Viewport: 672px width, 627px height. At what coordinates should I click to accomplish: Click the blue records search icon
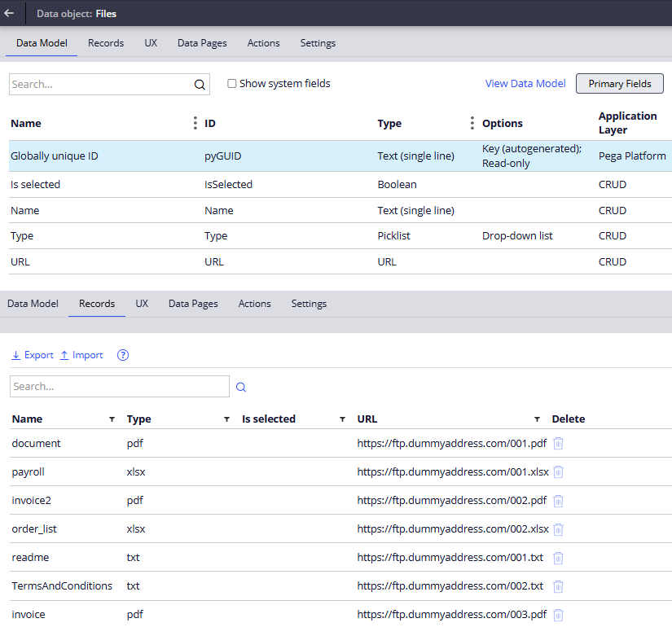(x=241, y=387)
